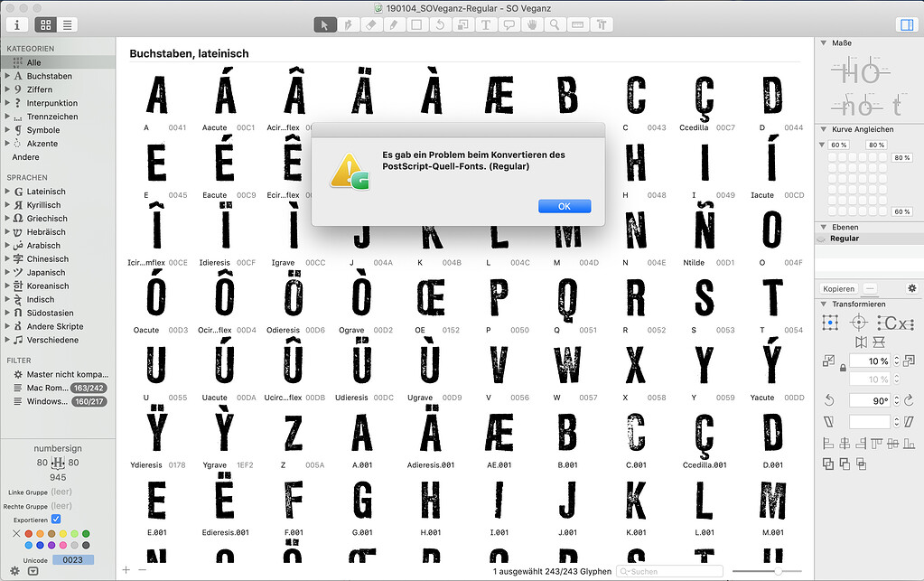
Task: Slant selection to the right
Action: tap(909, 421)
